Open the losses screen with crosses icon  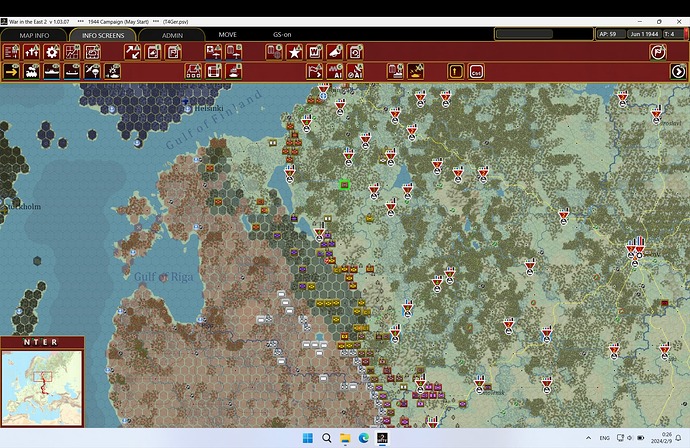32,52
